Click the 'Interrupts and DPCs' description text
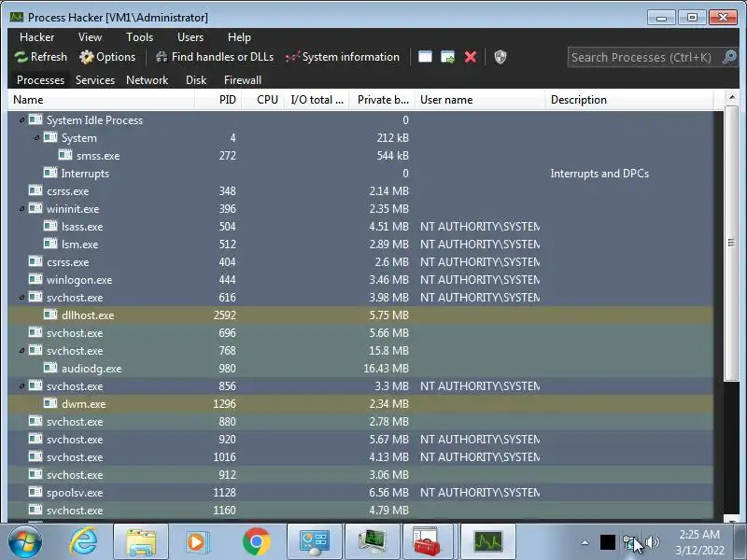 tap(599, 174)
